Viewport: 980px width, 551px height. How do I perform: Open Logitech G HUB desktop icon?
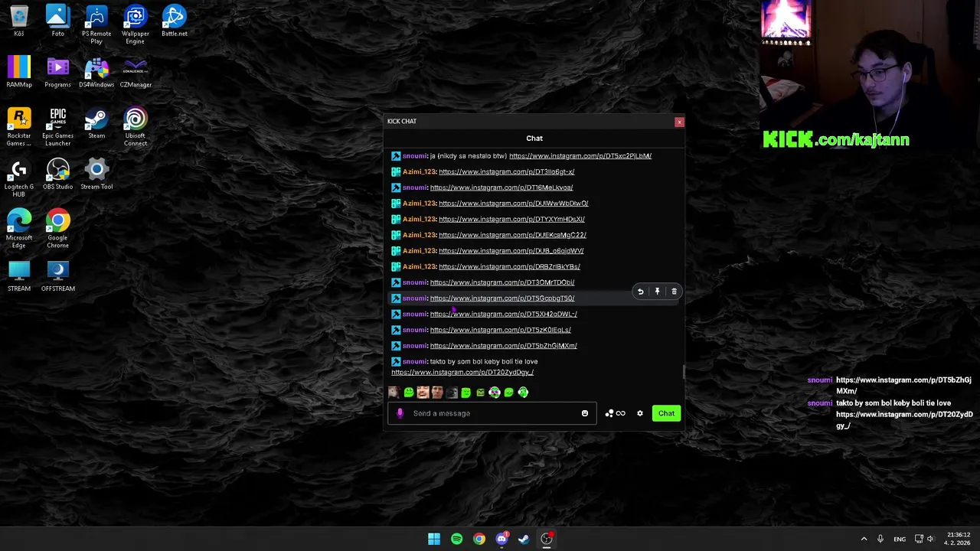[x=19, y=178]
